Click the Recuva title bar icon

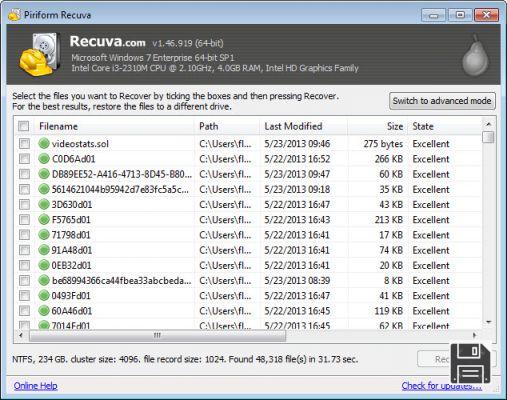[14, 15]
